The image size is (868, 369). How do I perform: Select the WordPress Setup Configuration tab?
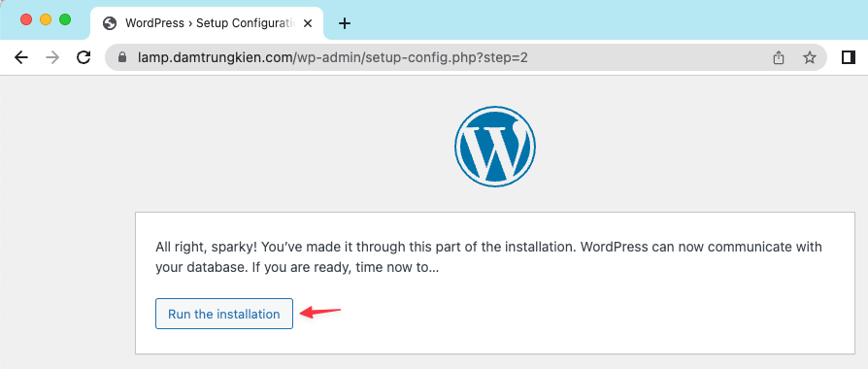[207, 23]
